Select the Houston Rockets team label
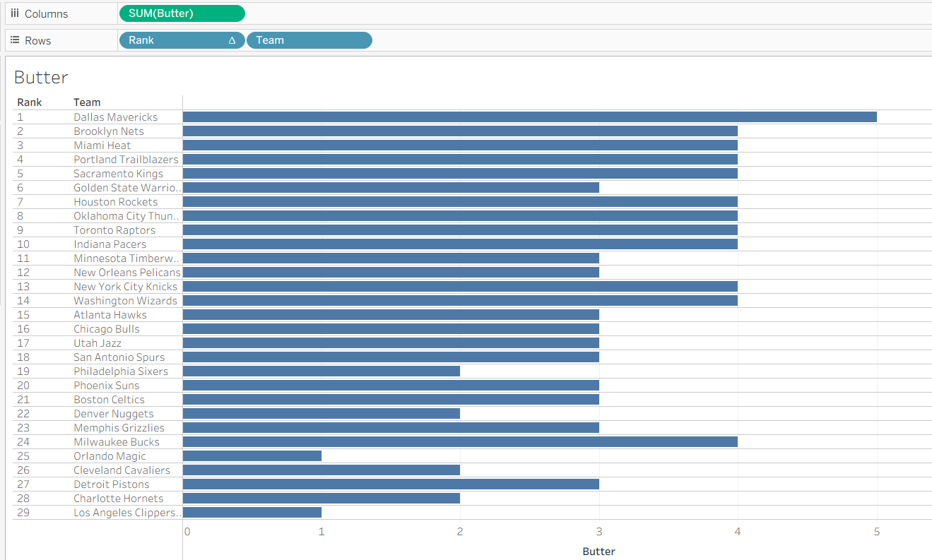 pos(116,202)
